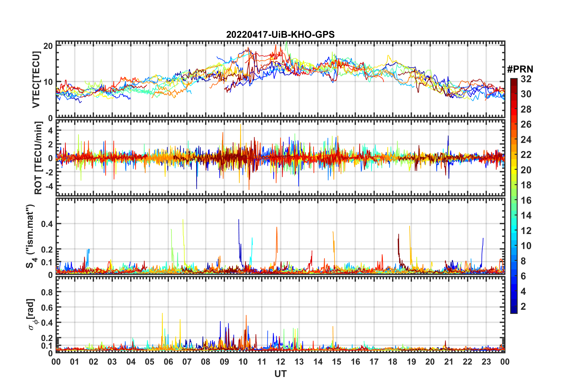This screenshot has height=392, width=561.
Task: Click the ROT axis tick label 4
Action: point(50,130)
